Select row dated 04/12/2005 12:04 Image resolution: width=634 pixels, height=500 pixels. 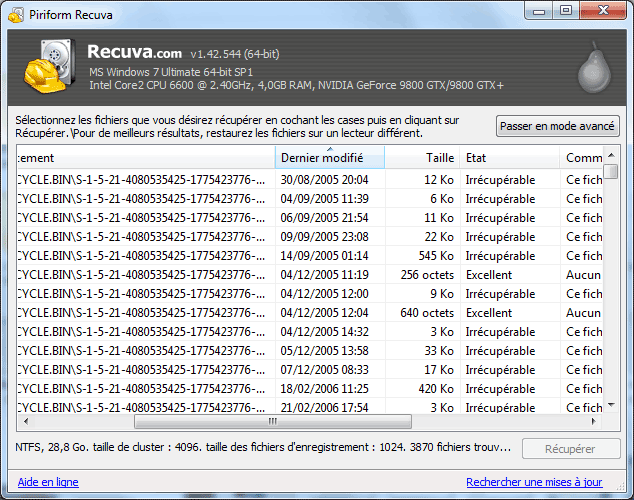click(x=310, y=313)
